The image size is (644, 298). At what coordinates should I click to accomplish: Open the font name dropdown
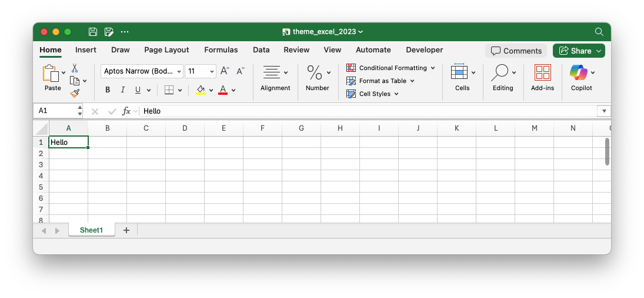click(179, 71)
